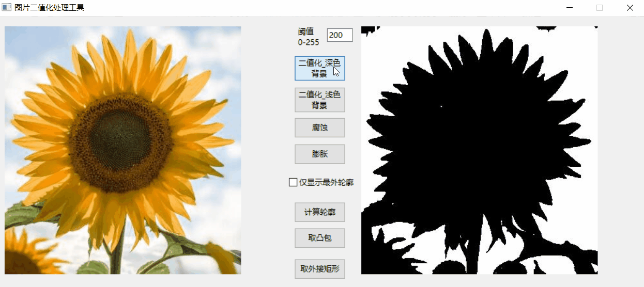The image size is (644, 287).
Task: Click the 计算轮廓 button
Action: point(320,212)
